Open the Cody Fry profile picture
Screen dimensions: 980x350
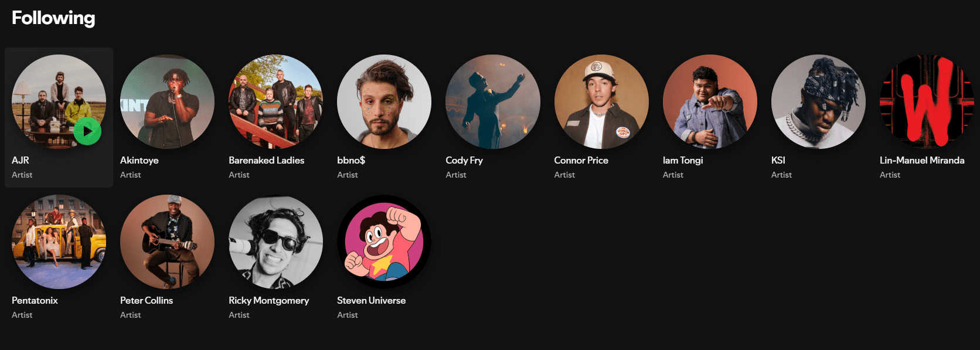click(492, 101)
